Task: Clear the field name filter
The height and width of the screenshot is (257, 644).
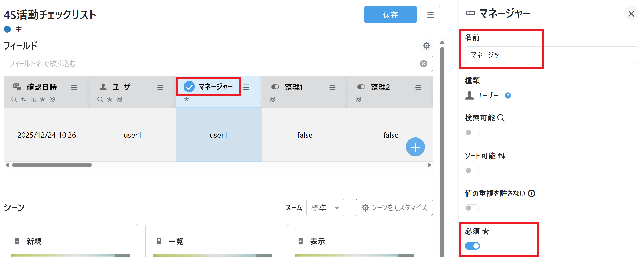Action: (423, 64)
